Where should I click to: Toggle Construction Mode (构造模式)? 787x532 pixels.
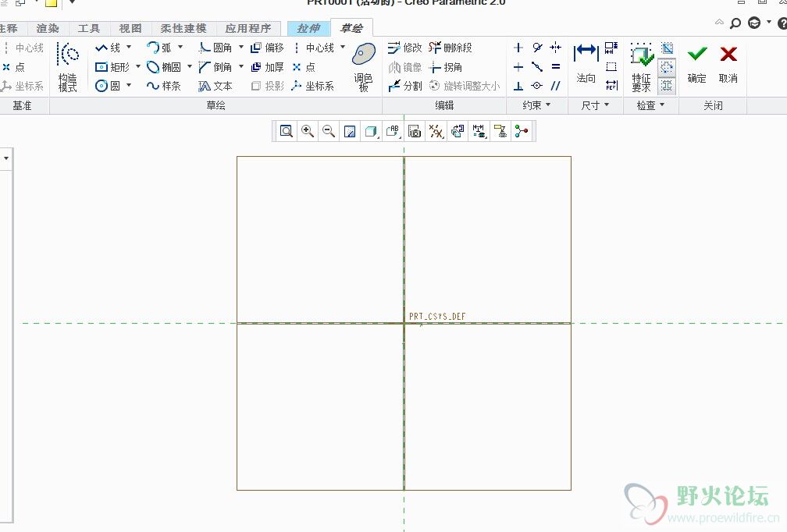(68, 66)
